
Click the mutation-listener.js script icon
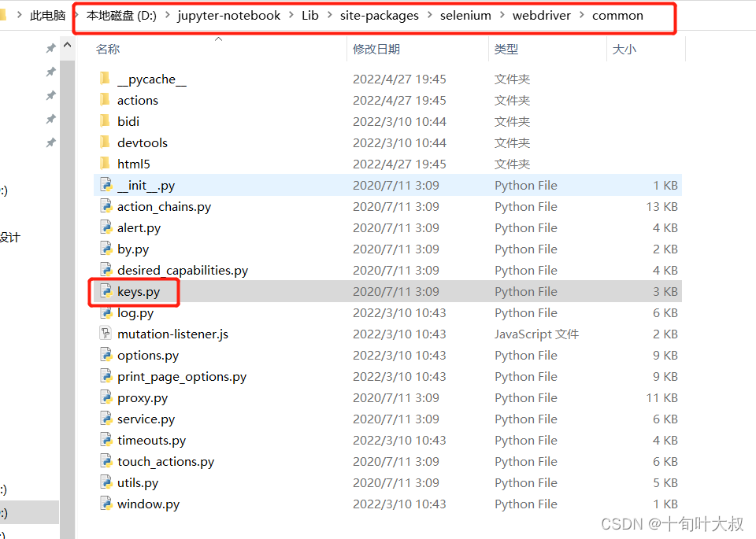(x=106, y=334)
